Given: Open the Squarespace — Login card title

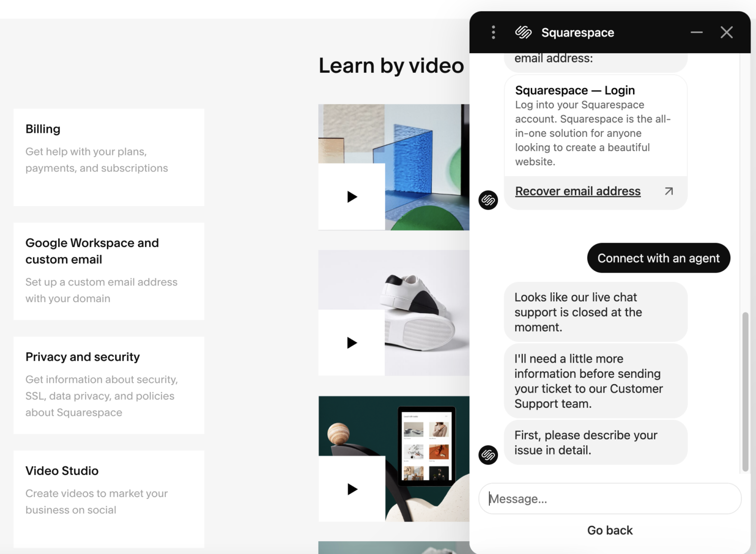Looking at the screenshot, I should click(x=574, y=91).
